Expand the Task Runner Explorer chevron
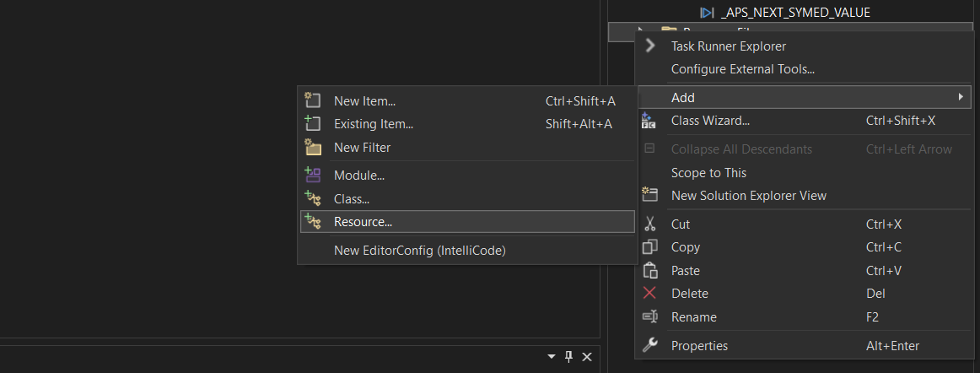 click(x=649, y=46)
